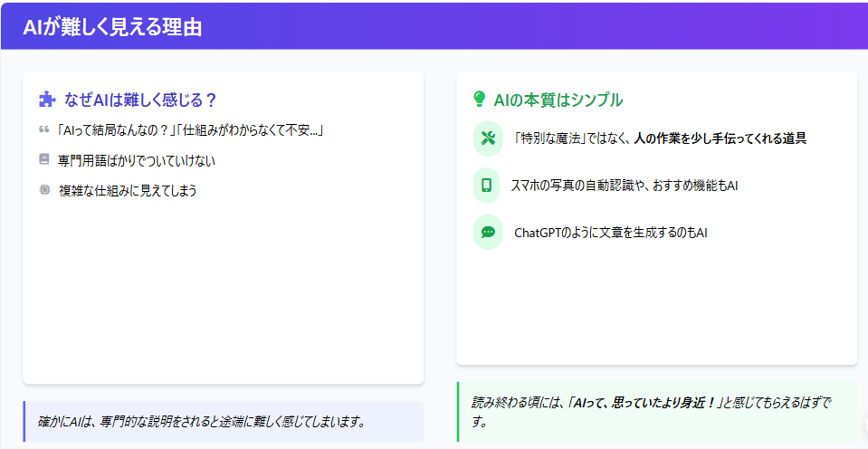Click the blue note box starting 確かにAIは
This screenshot has height=449, width=868.
[223, 421]
